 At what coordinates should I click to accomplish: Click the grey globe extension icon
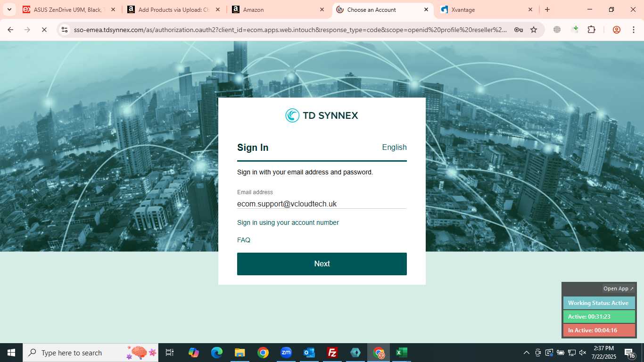(557, 30)
